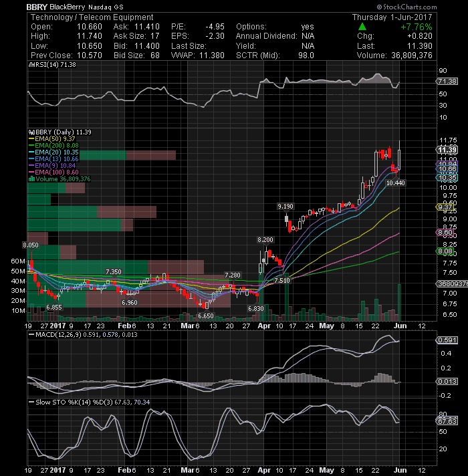Click the 0.591 MACD axis tag
Screen dimensions: 468x476
coord(447,340)
